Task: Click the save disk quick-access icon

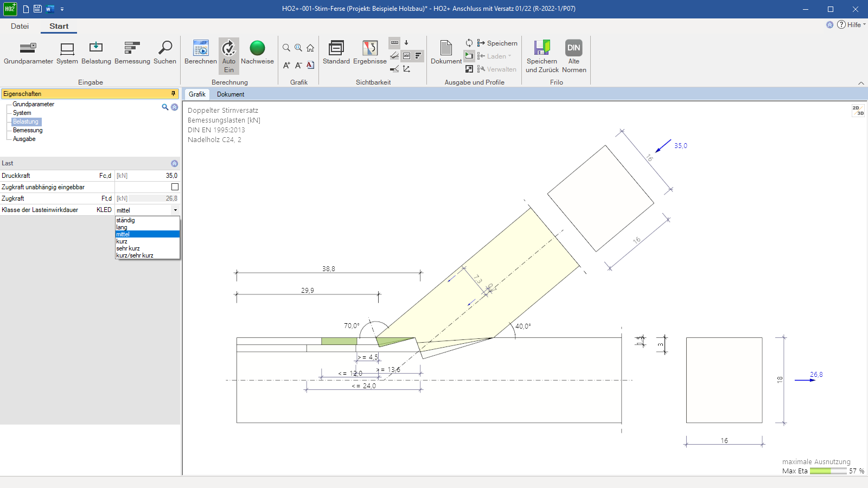Action: (37, 9)
